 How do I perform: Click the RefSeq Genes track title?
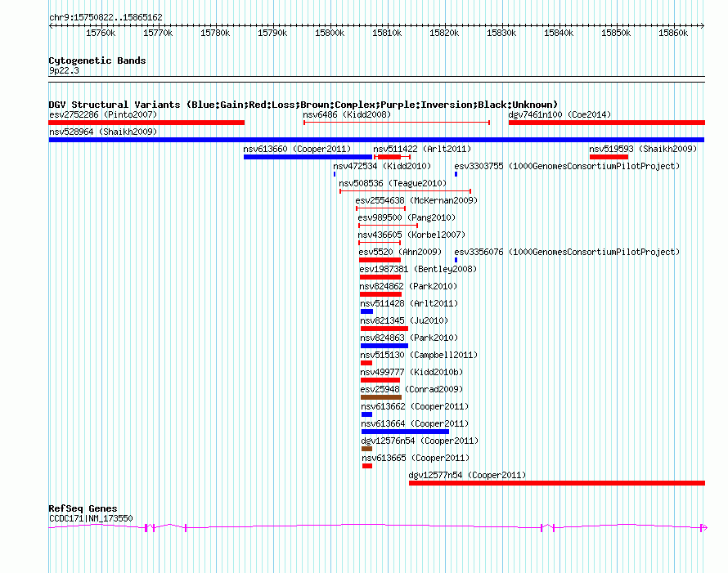pos(83,508)
